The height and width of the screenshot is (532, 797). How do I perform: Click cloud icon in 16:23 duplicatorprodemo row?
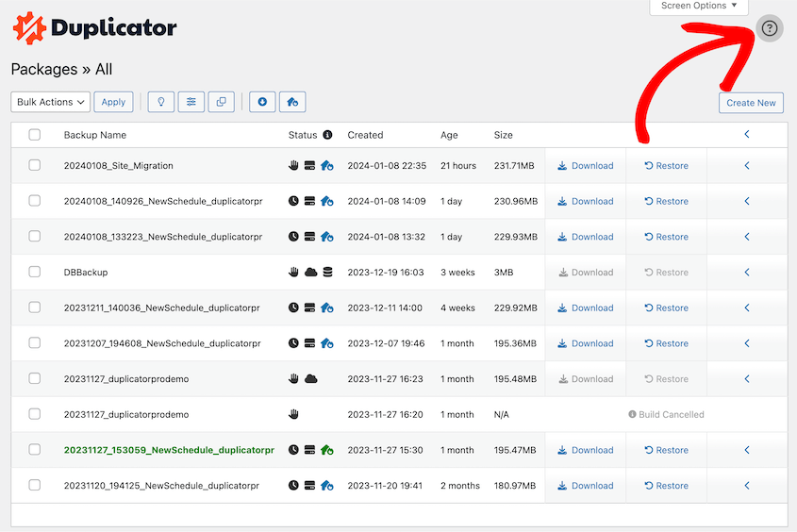(x=310, y=379)
